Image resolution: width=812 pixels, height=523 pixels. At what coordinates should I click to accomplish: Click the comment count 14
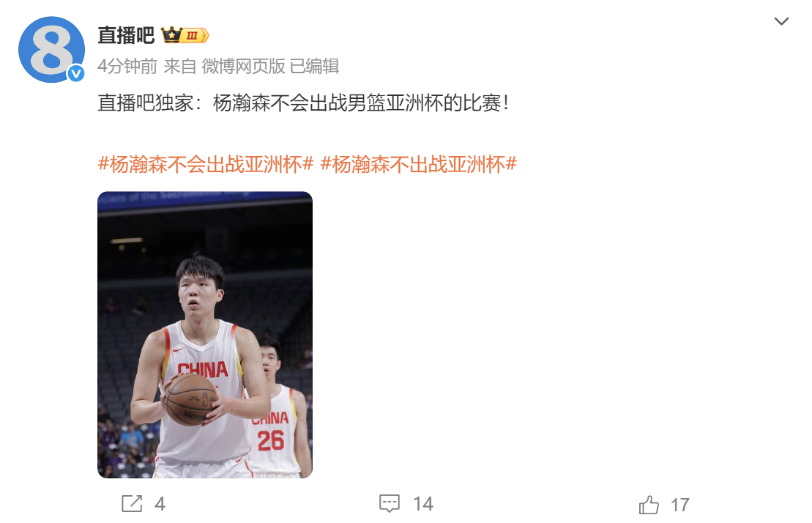point(423,504)
